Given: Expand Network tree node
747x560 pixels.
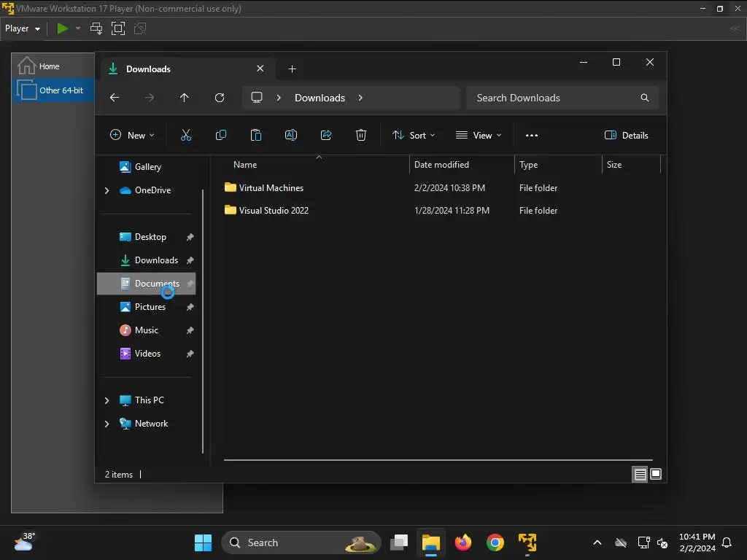Looking at the screenshot, I should 107,424.
